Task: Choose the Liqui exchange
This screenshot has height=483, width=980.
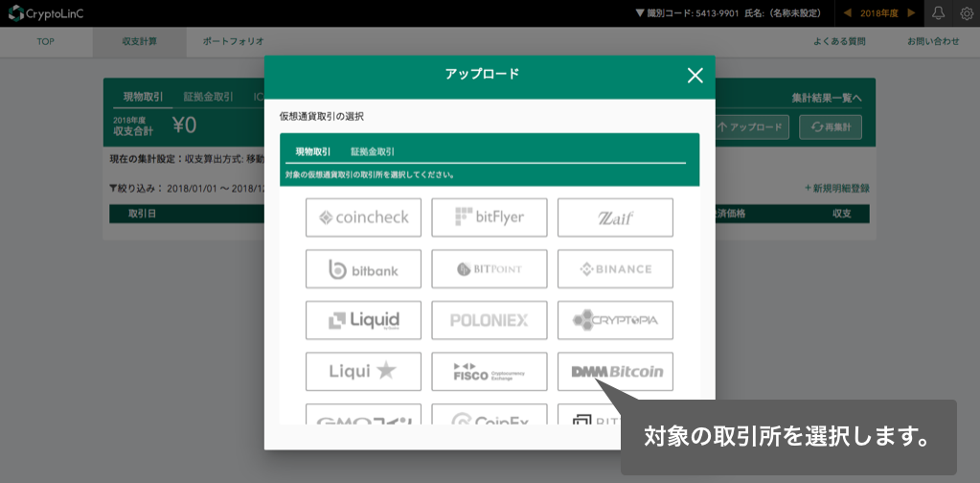Action: (363, 371)
